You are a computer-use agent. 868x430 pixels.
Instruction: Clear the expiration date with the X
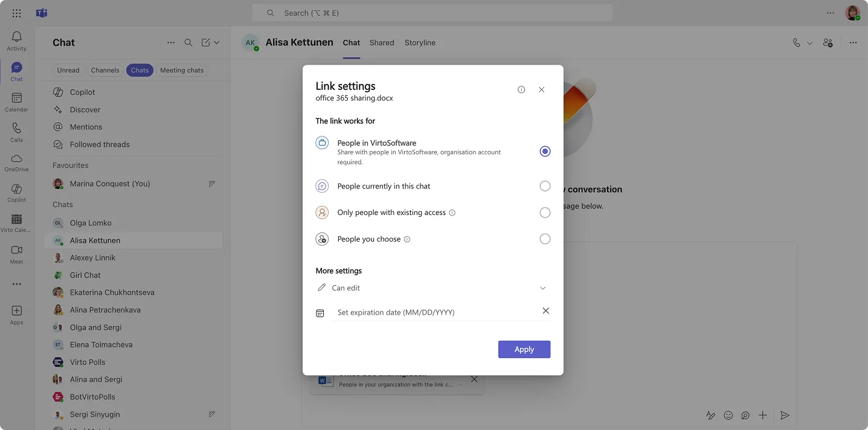tap(545, 310)
